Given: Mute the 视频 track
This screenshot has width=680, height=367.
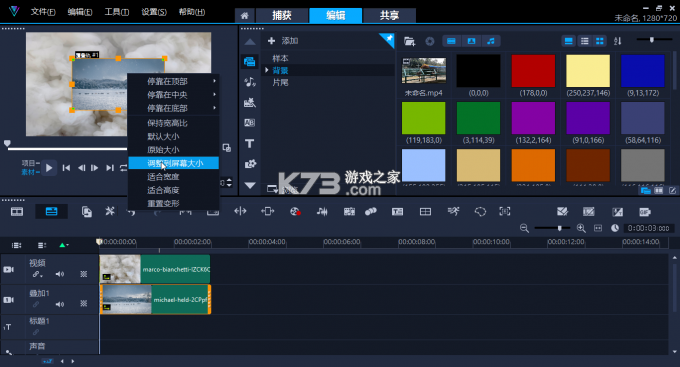Looking at the screenshot, I should coord(60,274).
